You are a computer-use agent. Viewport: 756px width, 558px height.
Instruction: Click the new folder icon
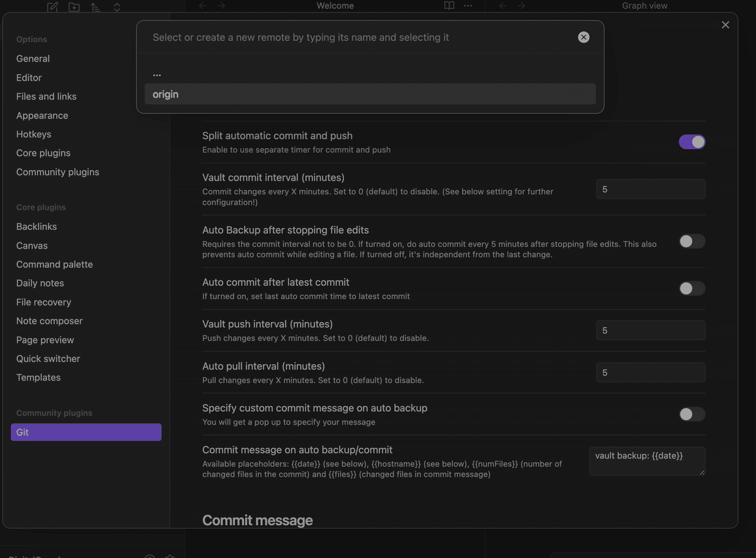[x=74, y=7]
